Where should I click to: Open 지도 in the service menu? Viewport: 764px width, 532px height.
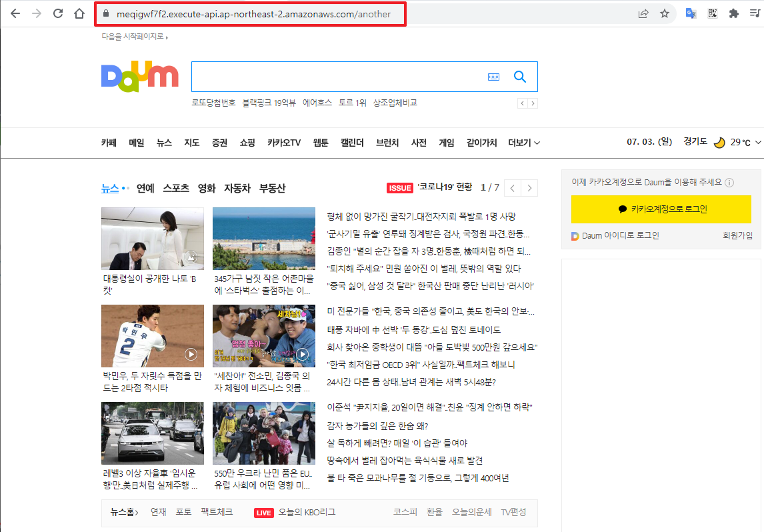coord(192,143)
